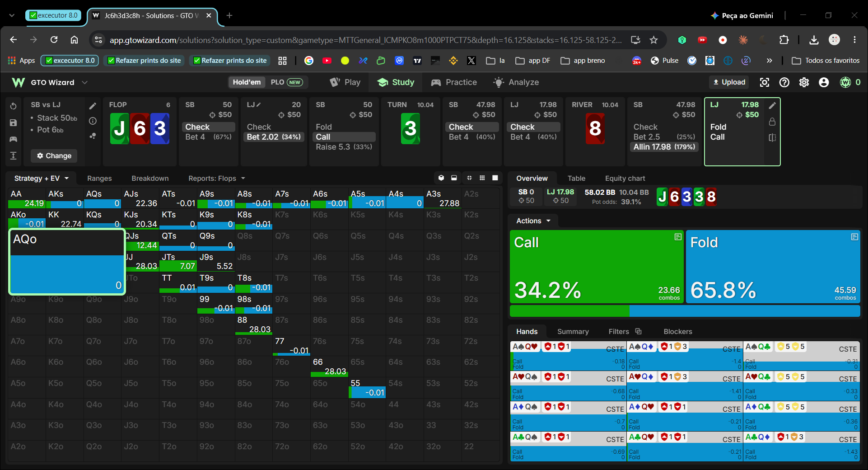Expand the Actions dropdown
The height and width of the screenshot is (470, 868).
pyautogui.click(x=533, y=221)
